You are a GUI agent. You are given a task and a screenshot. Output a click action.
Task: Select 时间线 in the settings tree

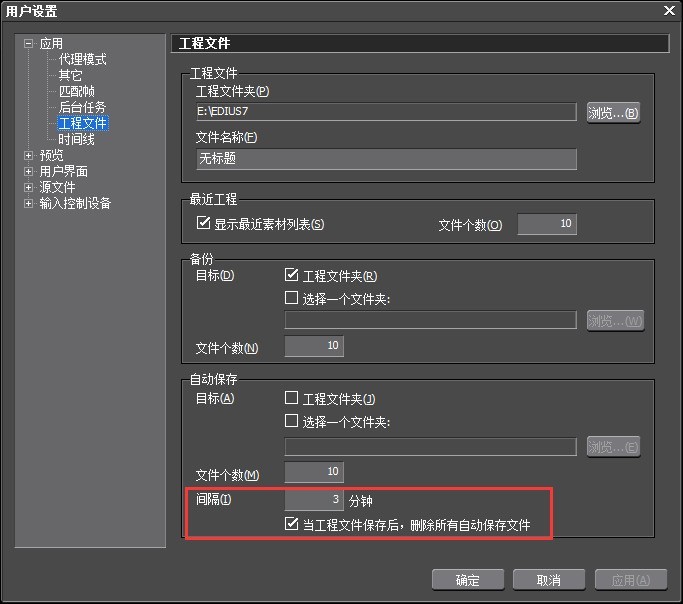[76, 139]
